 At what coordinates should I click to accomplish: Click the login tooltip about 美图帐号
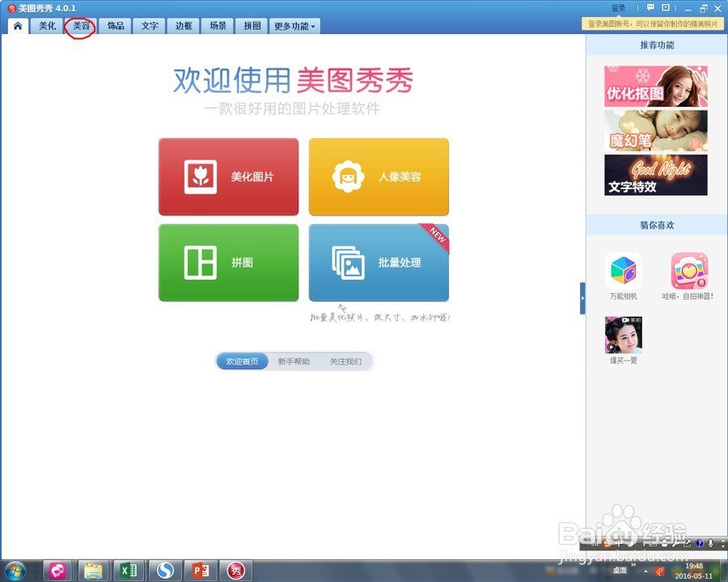[x=653, y=23]
